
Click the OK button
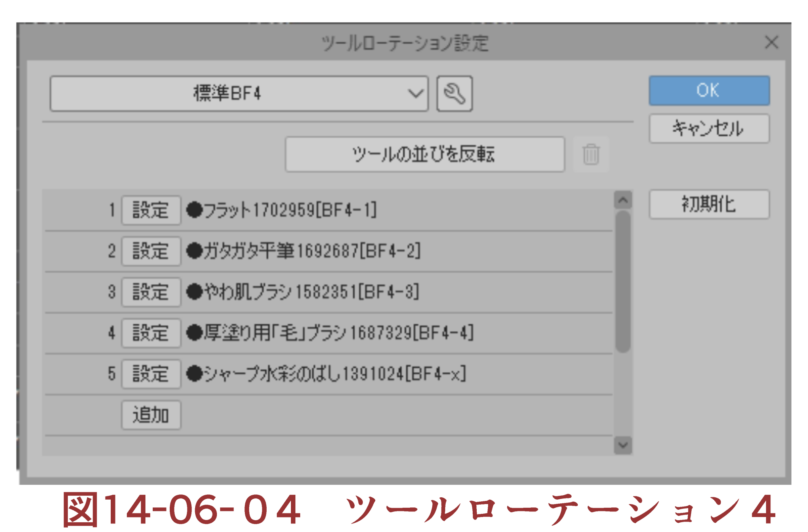pyautogui.click(x=709, y=90)
